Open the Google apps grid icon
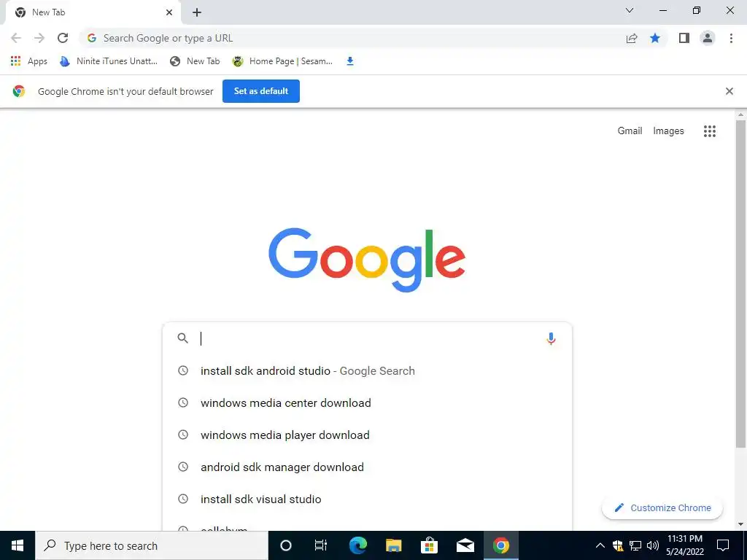 pos(709,131)
